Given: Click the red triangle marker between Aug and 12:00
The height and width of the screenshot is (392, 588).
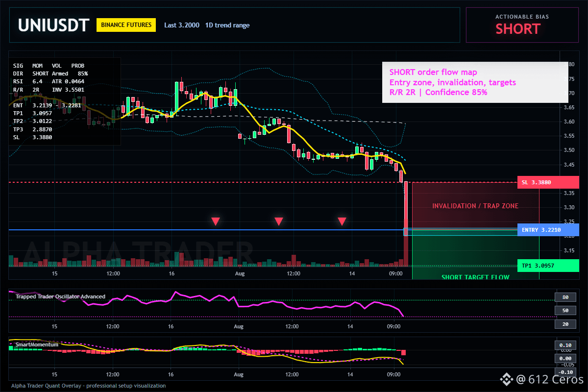Looking at the screenshot, I should (x=278, y=221).
